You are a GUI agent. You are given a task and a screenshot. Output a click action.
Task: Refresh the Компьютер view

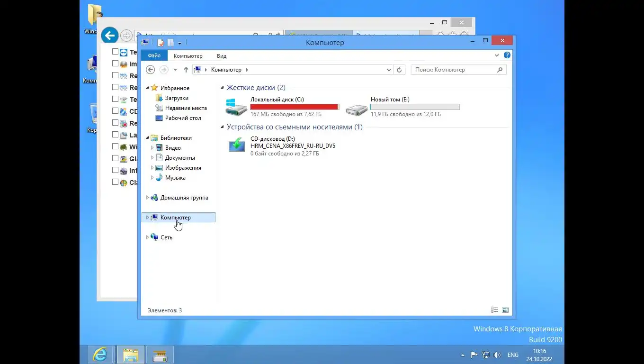click(x=399, y=70)
